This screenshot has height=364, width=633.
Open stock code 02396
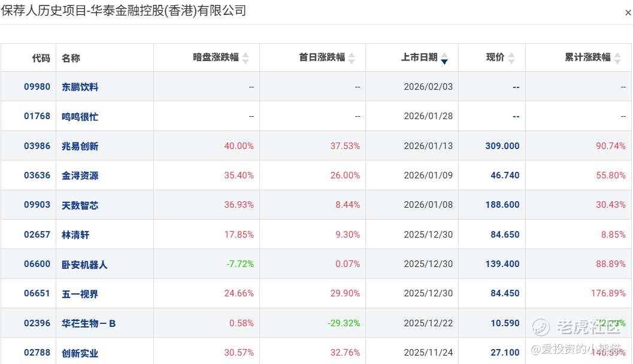pyautogui.click(x=37, y=323)
